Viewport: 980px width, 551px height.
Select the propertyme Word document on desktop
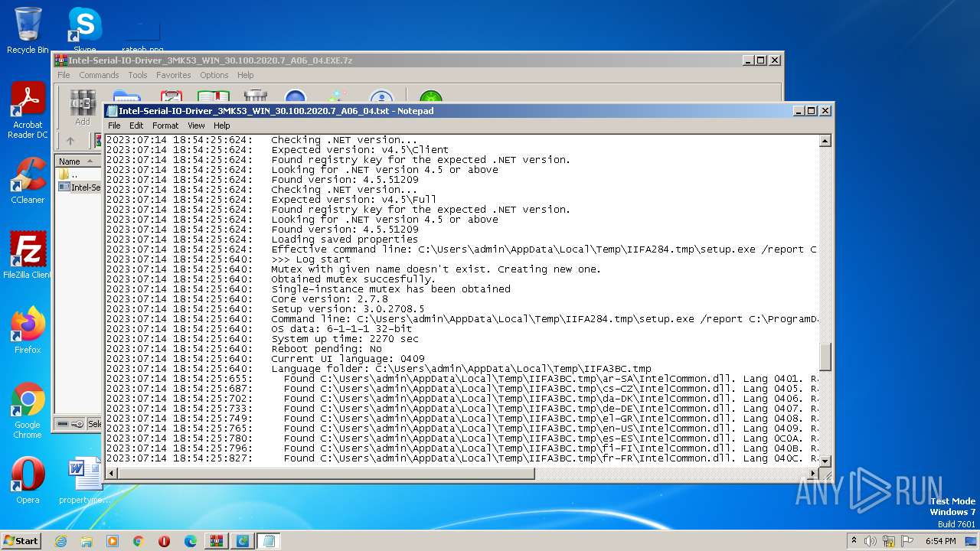tap(84, 481)
